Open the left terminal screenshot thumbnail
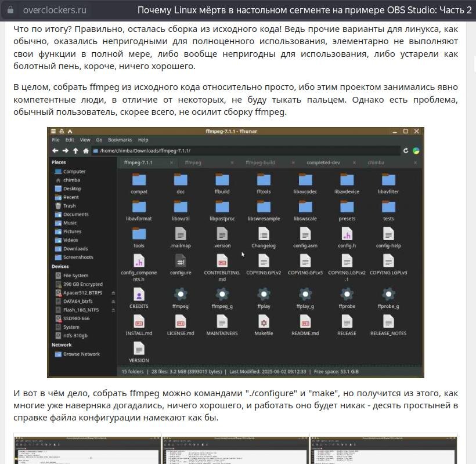 (x=88, y=450)
